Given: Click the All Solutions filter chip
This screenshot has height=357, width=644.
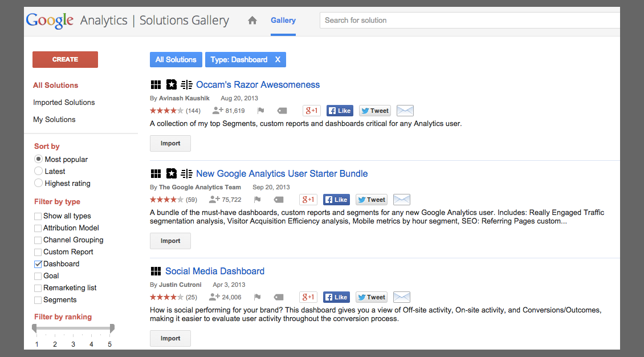Looking at the screenshot, I should tap(176, 59).
